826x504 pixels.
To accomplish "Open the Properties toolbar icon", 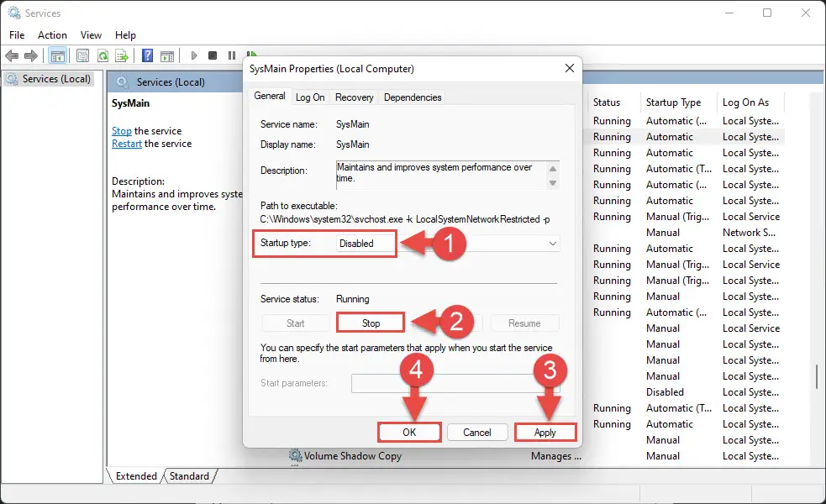I will pyautogui.click(x=82, y=55).
